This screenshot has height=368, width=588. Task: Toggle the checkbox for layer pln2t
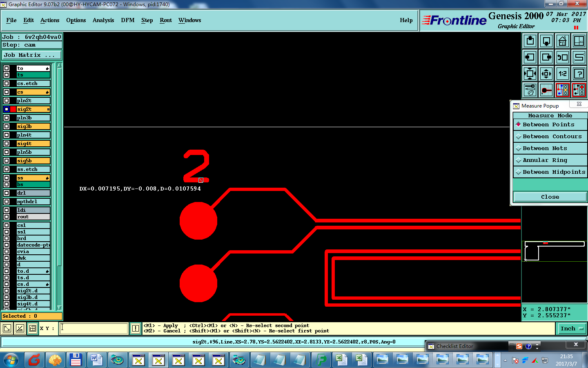(x=7, y=101)
